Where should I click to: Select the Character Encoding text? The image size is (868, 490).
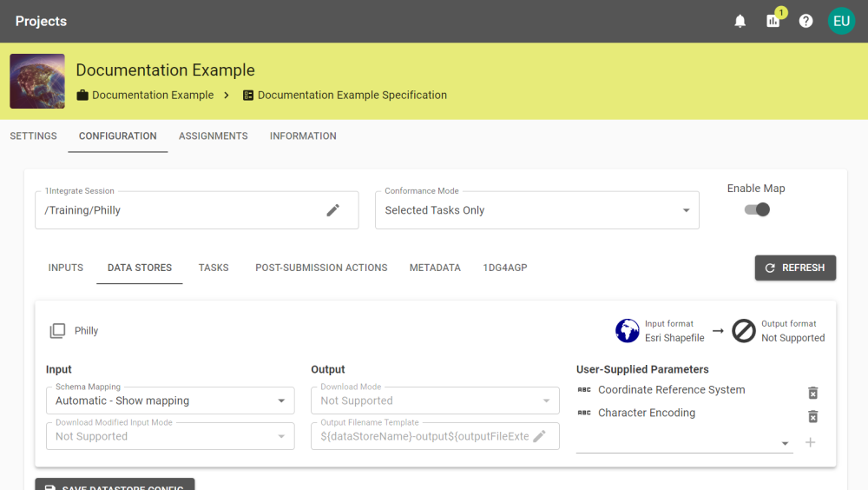(647, 413)
